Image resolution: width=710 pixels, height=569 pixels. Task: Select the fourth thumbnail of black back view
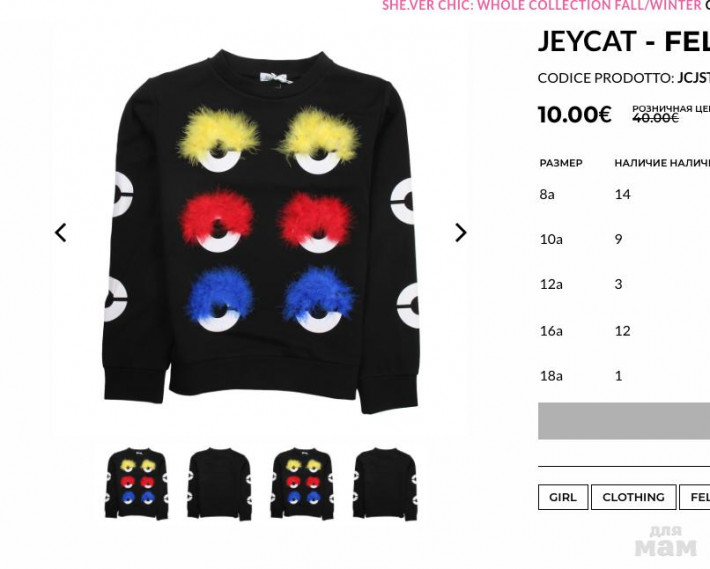pos(385,483)
